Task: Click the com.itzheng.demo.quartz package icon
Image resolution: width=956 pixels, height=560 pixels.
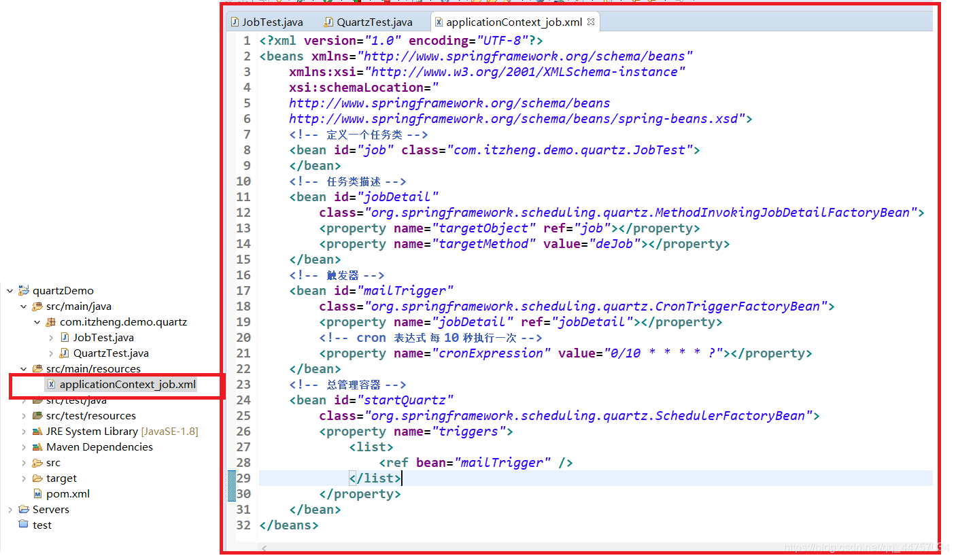Action: (x=51, y=322)
